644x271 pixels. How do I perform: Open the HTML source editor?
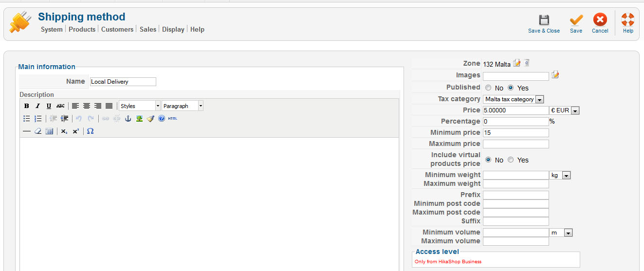click(x=173, y=118)
